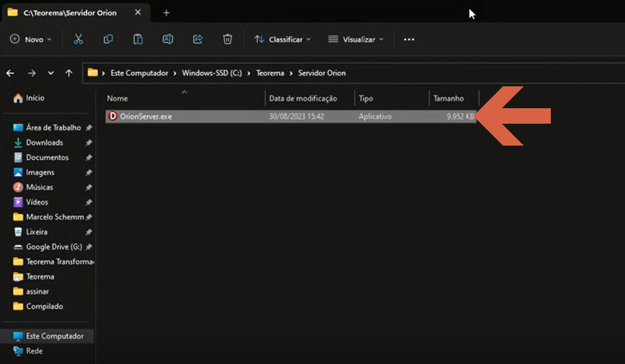
Task: Unpin Imagens using its pin icon
Action: pos(88,173)
